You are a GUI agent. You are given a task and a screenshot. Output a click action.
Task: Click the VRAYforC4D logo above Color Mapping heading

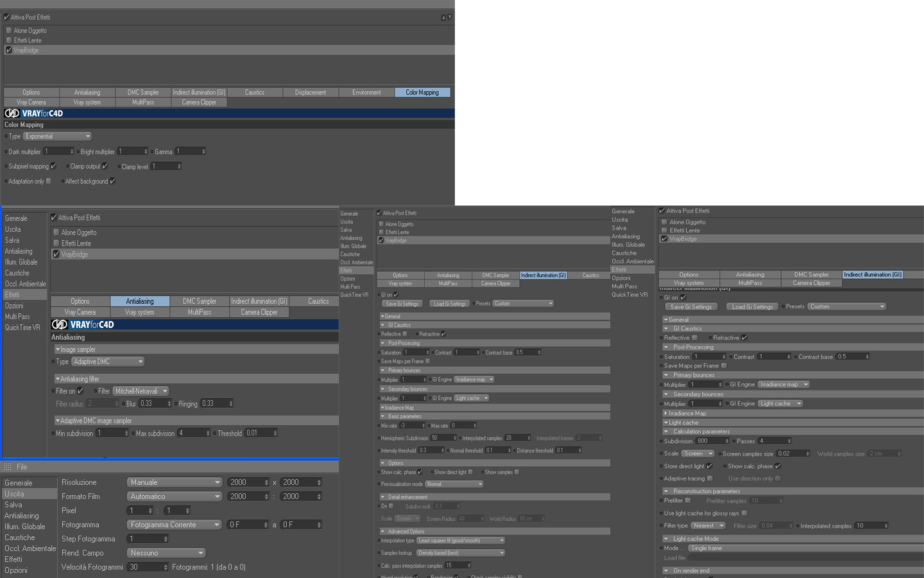coord(34,113)
